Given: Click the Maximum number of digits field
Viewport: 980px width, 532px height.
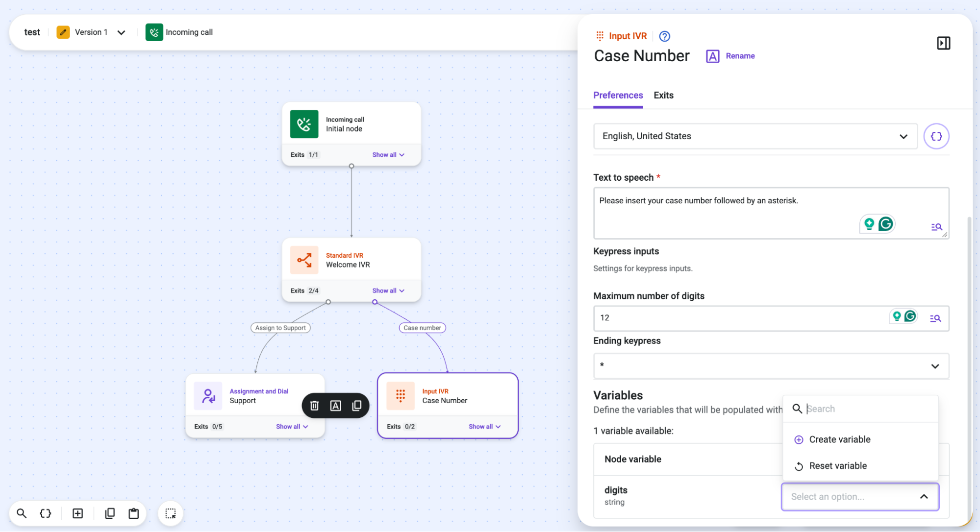Looking at the screenshot, I should pos(771,318).
